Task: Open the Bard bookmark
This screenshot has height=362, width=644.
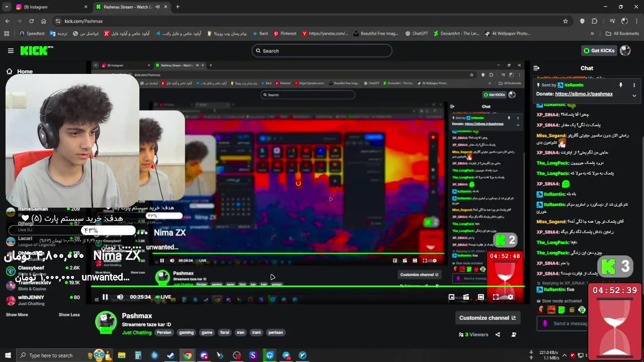Action: pos(260,34)
